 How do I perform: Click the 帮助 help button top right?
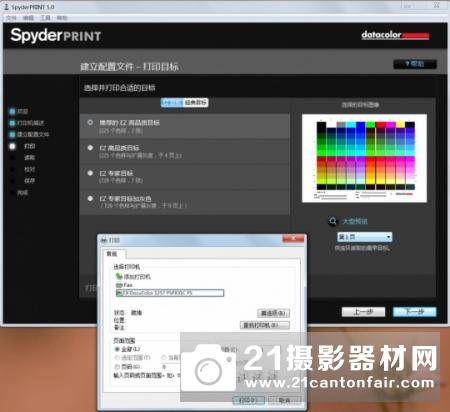point(415,64)
